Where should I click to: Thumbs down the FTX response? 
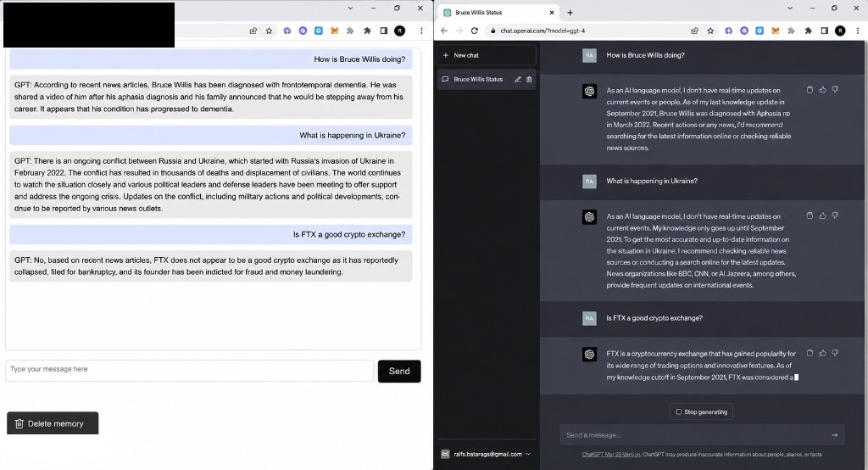(835, 353)
